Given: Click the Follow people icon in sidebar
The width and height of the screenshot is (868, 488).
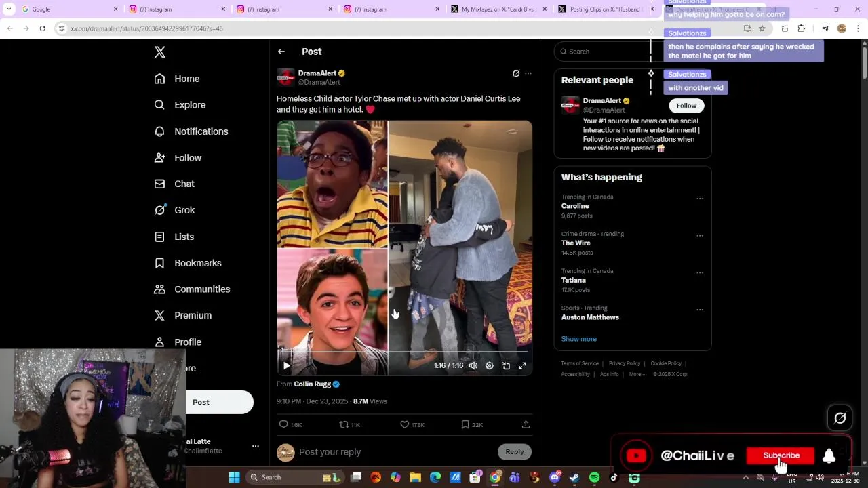Looking at the screenshot, I should [x=159, y=157].
